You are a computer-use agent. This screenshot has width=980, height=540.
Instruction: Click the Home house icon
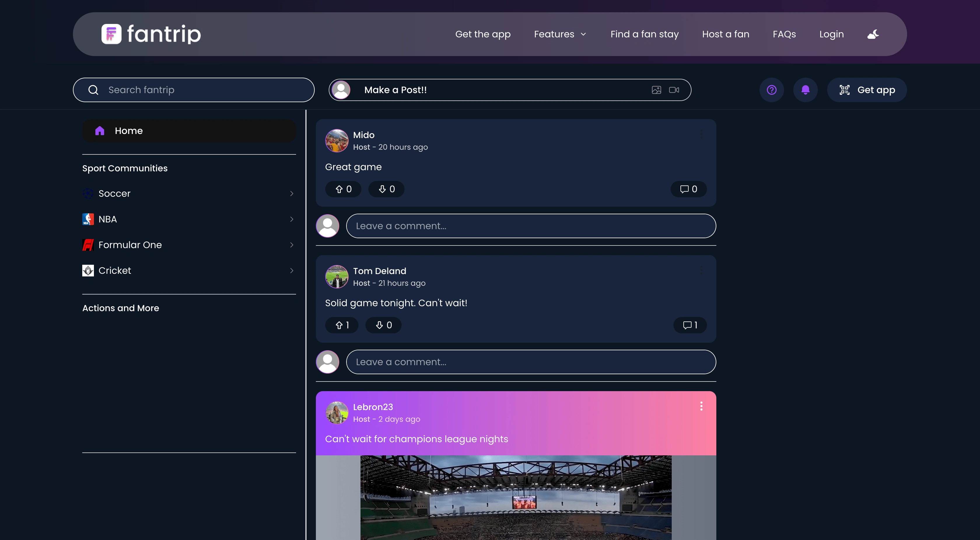click(x=100, y=130)
